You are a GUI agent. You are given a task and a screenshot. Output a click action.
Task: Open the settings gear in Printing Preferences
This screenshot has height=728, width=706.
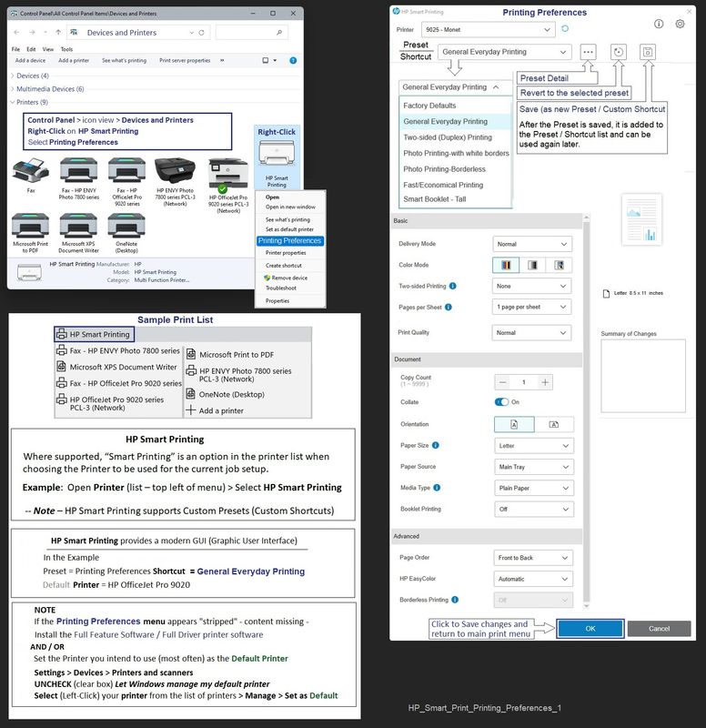click(x=680, y=24)
